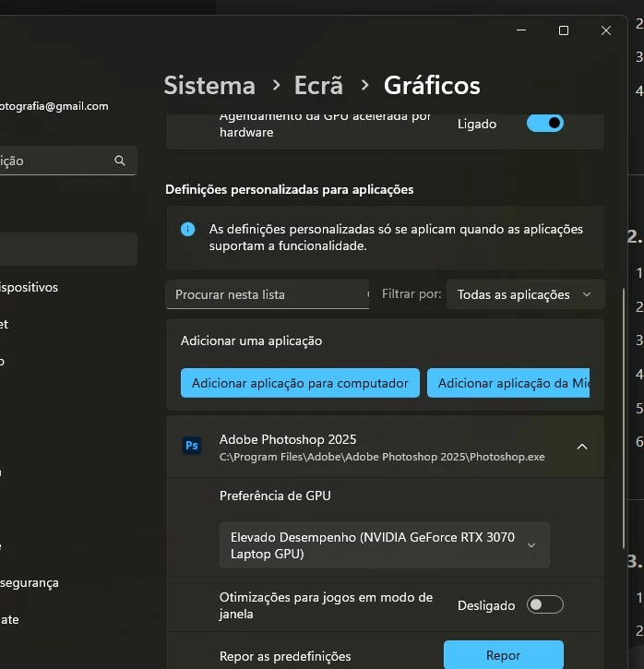Go to Ecrã in breadcrumb
644x669 pixels.
318,85
